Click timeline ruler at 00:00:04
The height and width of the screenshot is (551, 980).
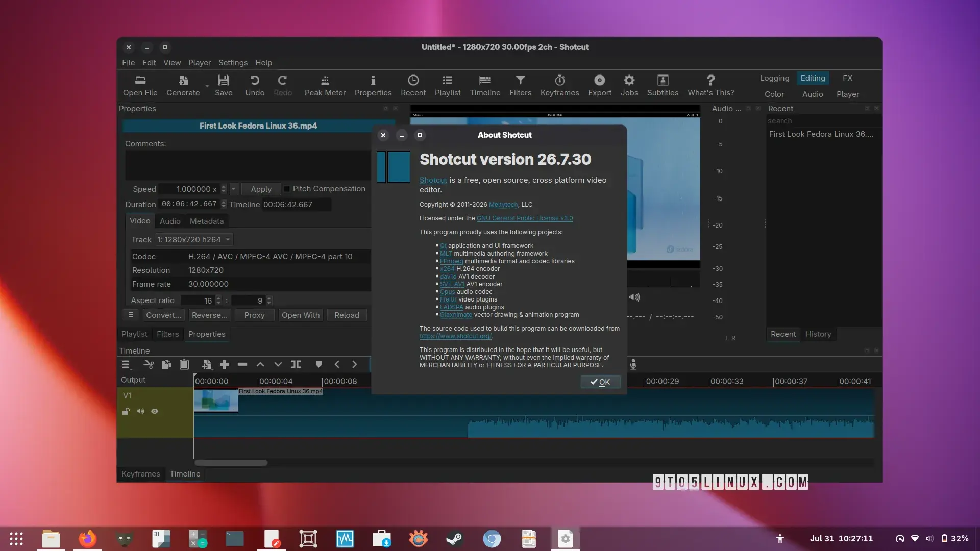(275, 381)
